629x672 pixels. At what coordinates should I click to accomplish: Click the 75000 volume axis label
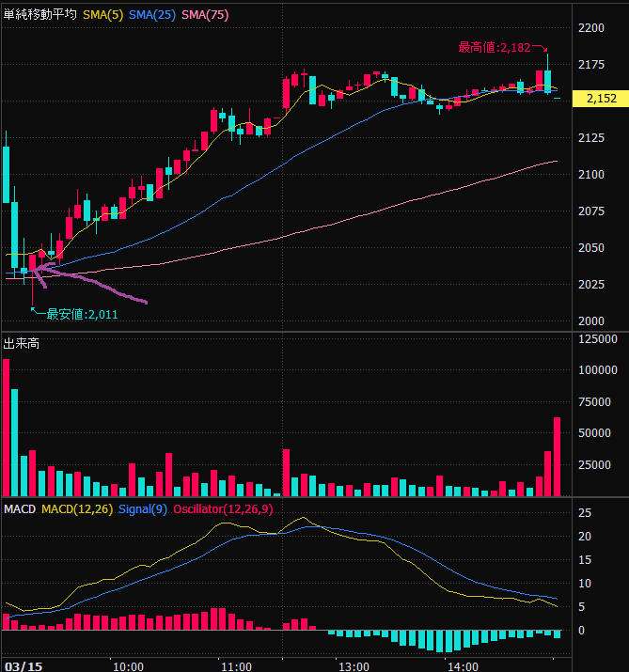click(x=594, y=402)
